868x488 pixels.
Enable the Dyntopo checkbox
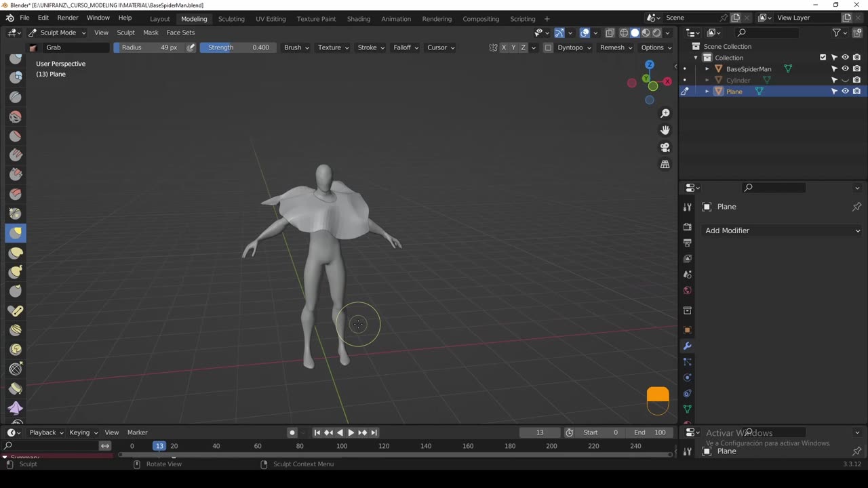click(x=549, y=47)
